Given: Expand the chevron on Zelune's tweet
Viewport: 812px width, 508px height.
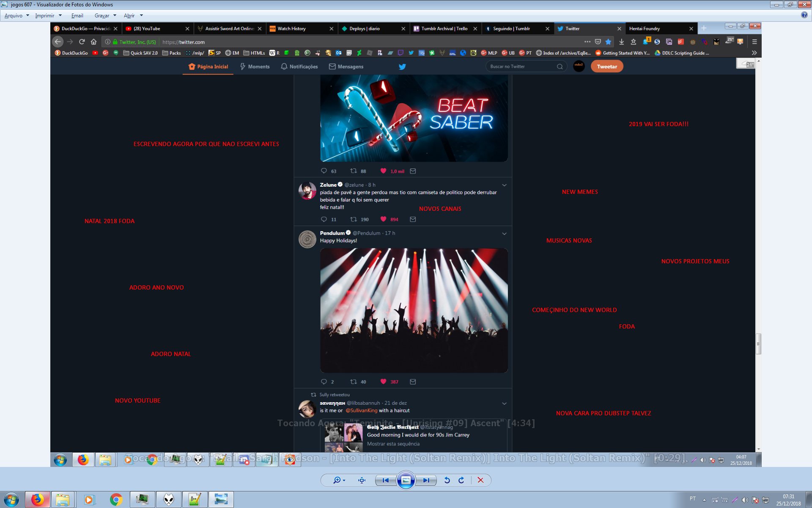Looking at the screenshot, I should 504,185.
